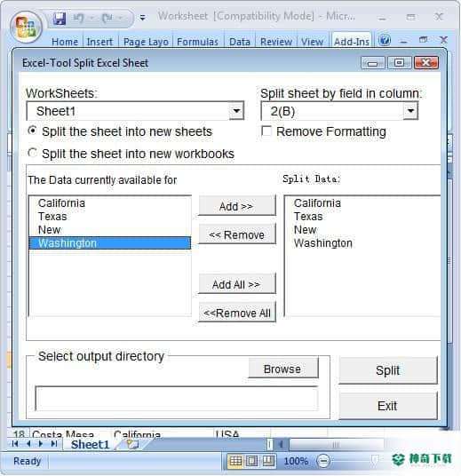Click the Exit button

pyautogui.click(x=388, y=406)
